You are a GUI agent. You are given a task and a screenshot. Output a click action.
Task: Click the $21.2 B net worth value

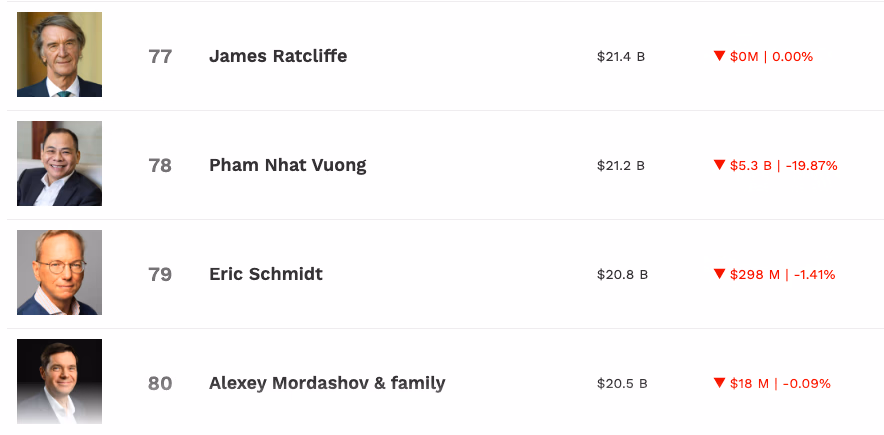click(x=621, y=166)
